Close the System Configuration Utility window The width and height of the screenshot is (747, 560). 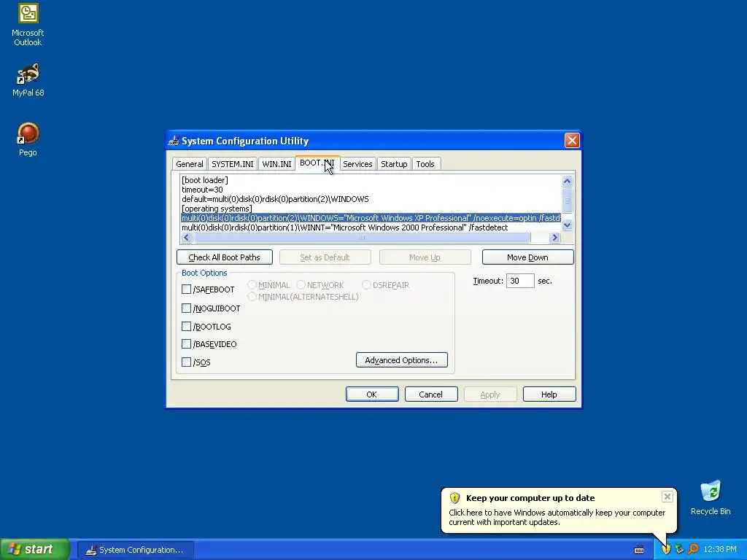tap(572, 141)
